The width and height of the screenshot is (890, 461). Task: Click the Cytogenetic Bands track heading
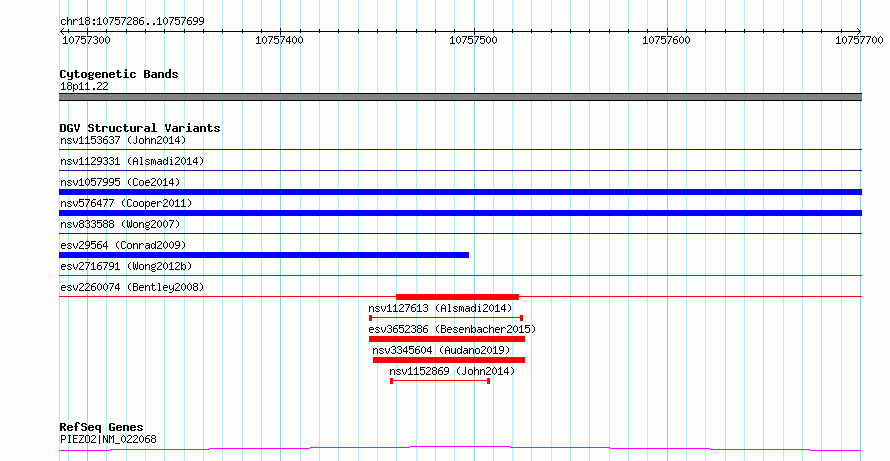coord(119,74)
